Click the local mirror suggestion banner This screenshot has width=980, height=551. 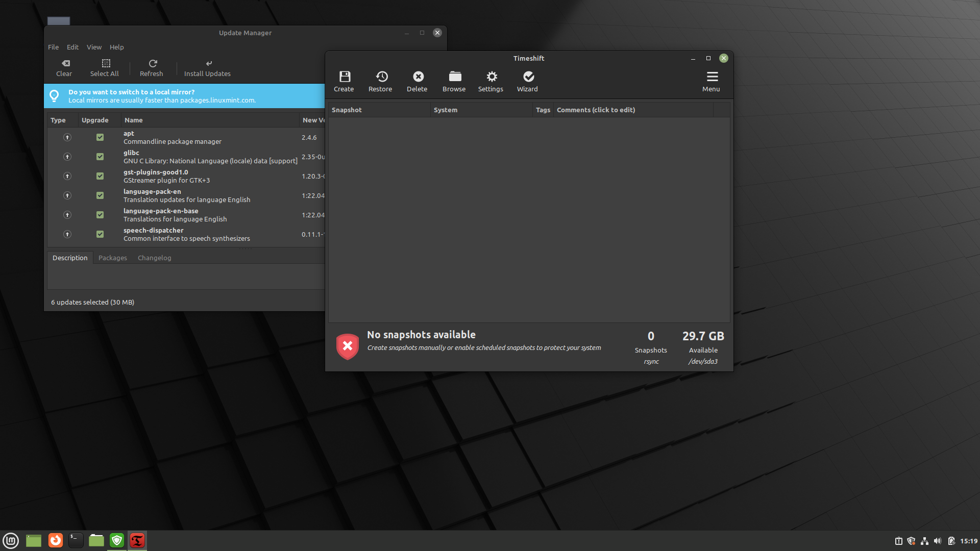[x=184, y=96]
